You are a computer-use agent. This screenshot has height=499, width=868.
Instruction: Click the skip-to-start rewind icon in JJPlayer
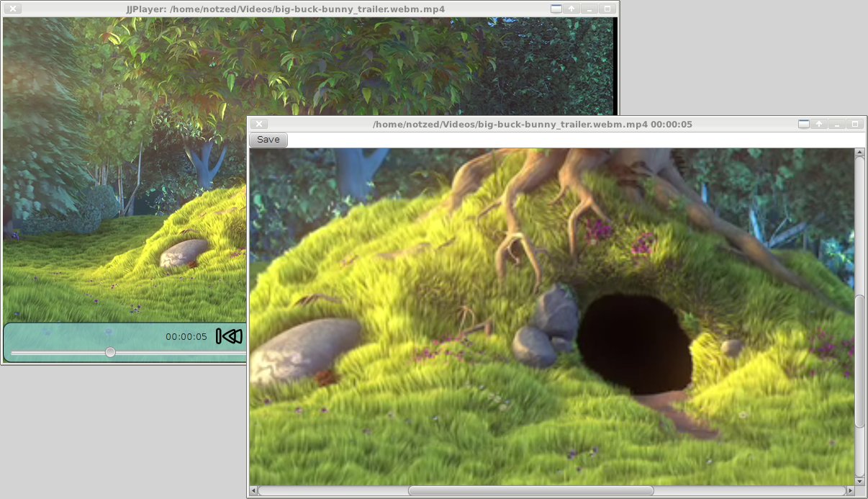[x=229, y=336]
